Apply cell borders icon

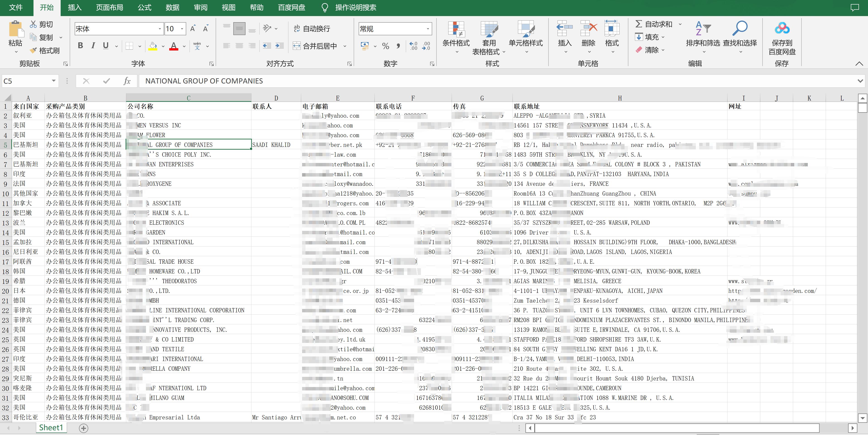(x=129, y=46)
